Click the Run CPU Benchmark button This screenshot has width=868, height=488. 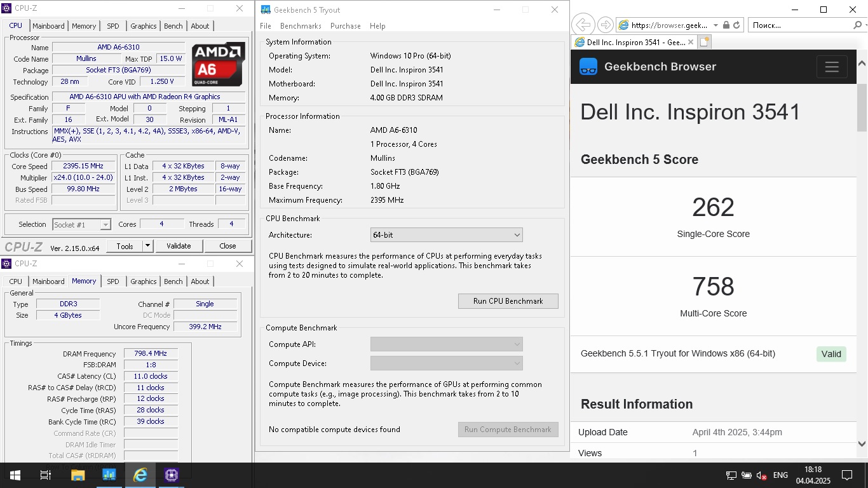click(x=508, y=301)
